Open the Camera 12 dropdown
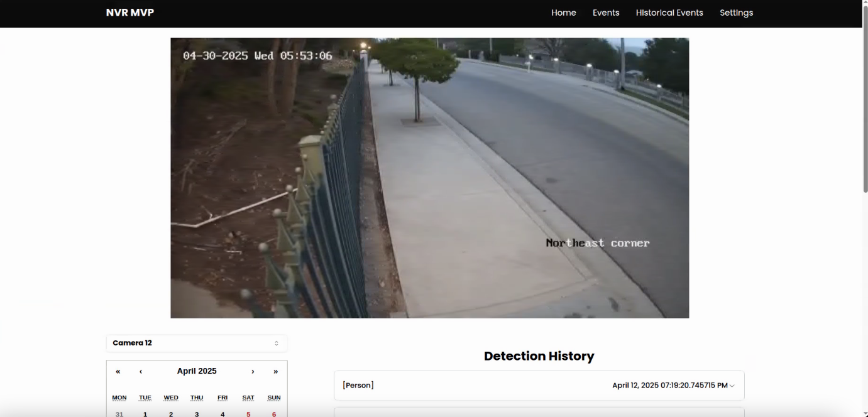Screen dimensions: 868x417 tap(196, 343)
